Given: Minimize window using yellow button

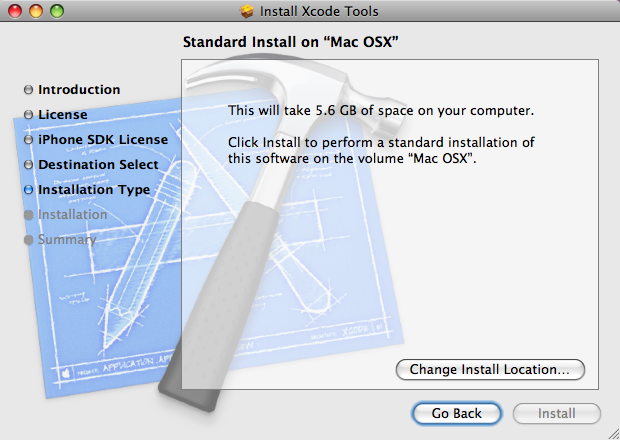Looking at the screenshot, I should (x=36, y=11).
